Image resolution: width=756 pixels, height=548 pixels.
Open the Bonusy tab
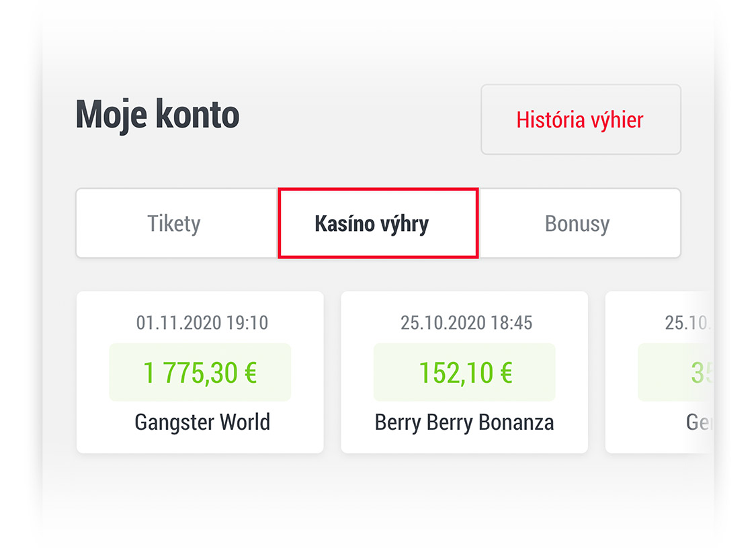point(577,224)
